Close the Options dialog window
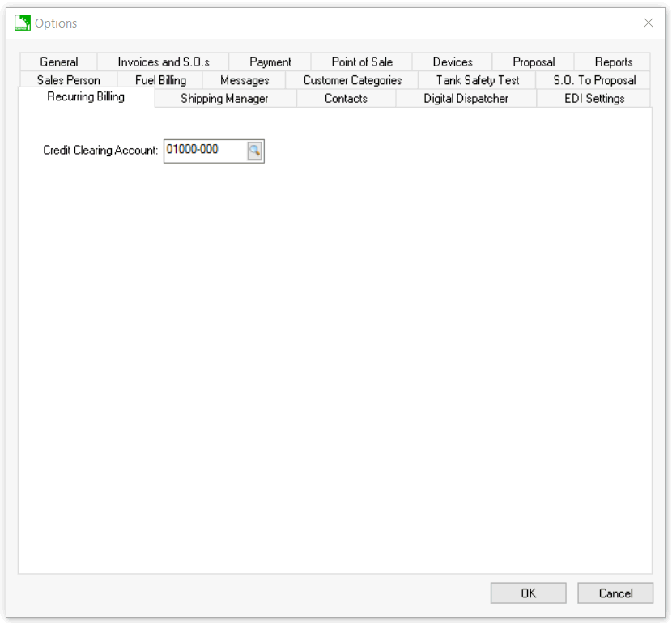Image resolution: width=672 pixels, height=625 pixels. click(x=648, y=23)
